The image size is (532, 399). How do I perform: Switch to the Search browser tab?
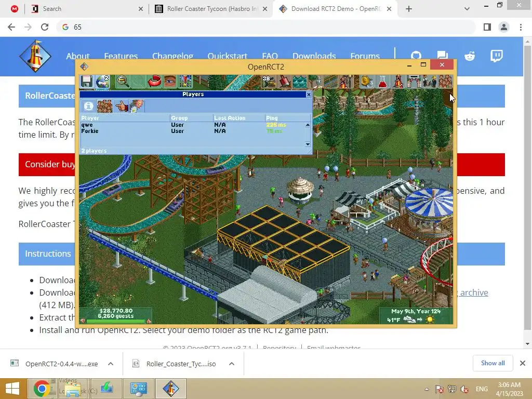tap(87, 9)
